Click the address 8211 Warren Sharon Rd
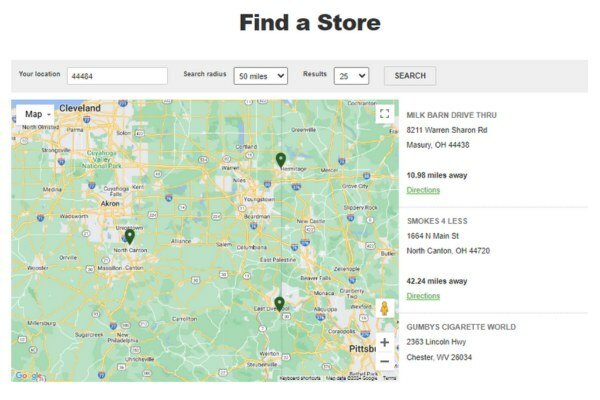Screen dimensions: 600x400 (447, 130)
